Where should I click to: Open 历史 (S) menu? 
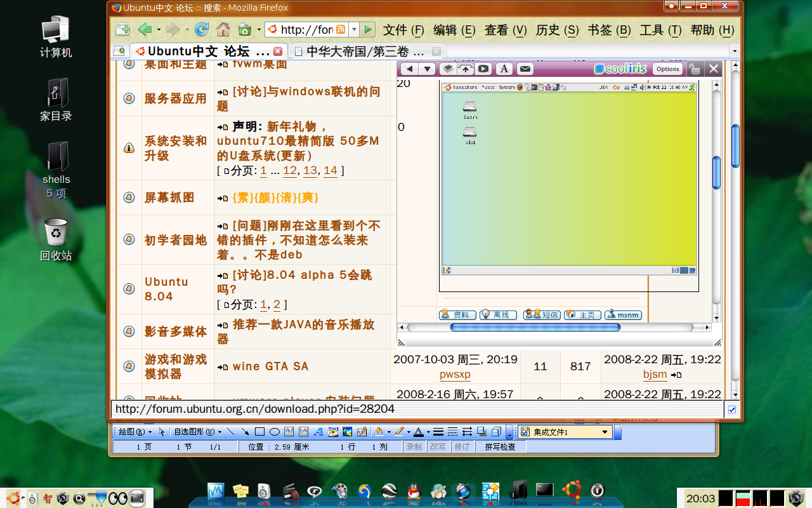point(557,30)
